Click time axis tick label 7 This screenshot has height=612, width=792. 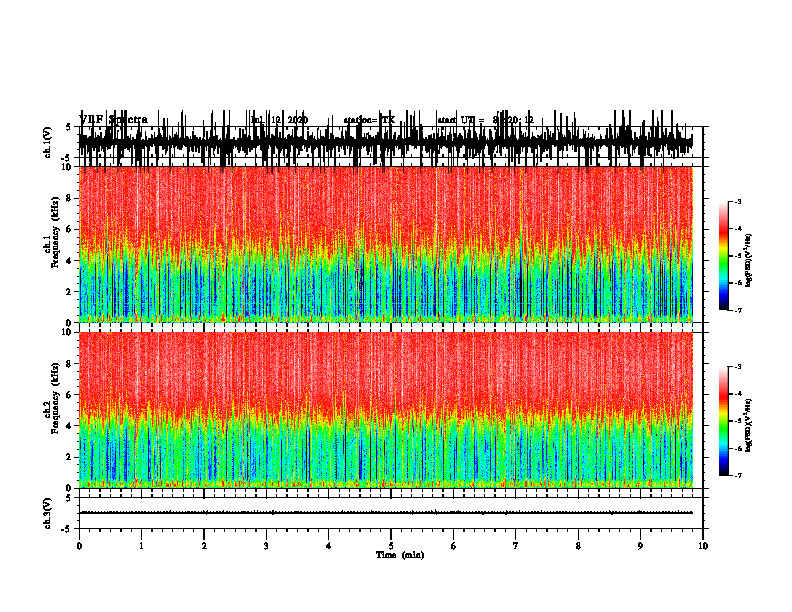pos(516,546)
